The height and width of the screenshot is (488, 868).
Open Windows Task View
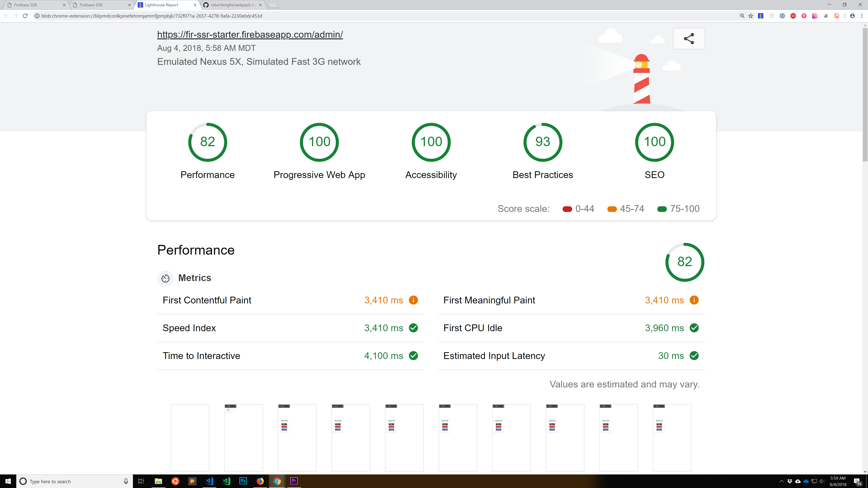(x=141, y=481)
